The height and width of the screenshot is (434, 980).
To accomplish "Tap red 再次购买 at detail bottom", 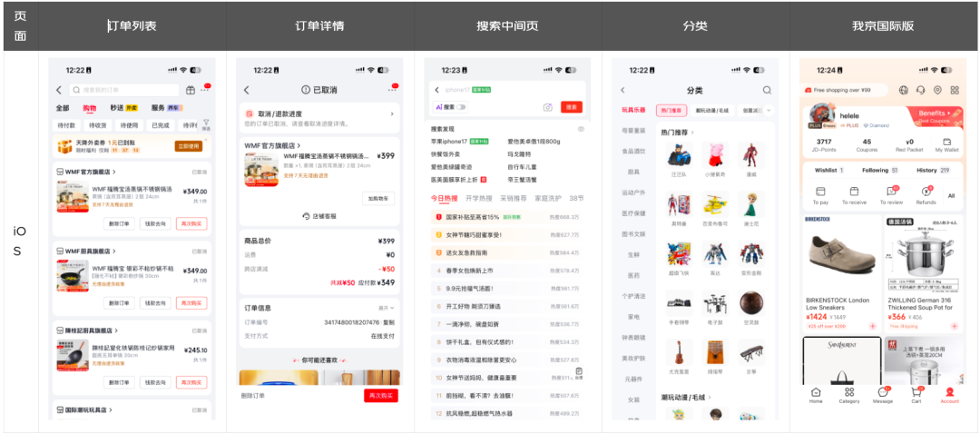I will 380,396.
